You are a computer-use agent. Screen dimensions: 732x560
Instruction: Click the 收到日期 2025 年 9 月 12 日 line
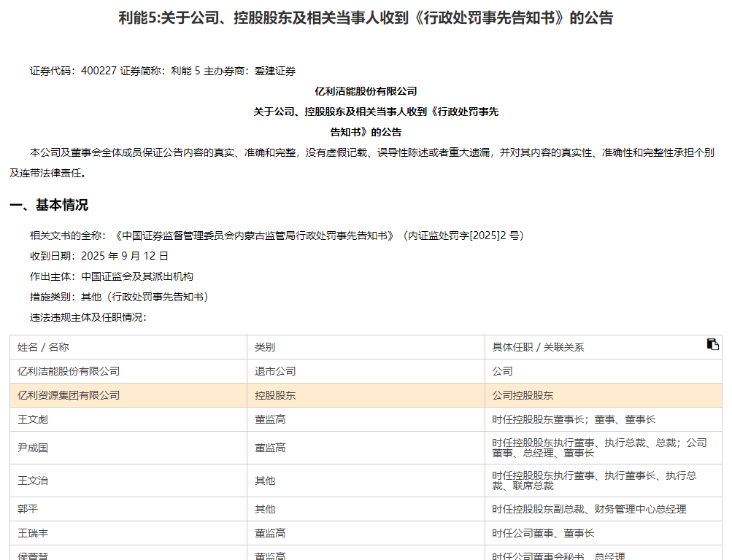[99, 256]
